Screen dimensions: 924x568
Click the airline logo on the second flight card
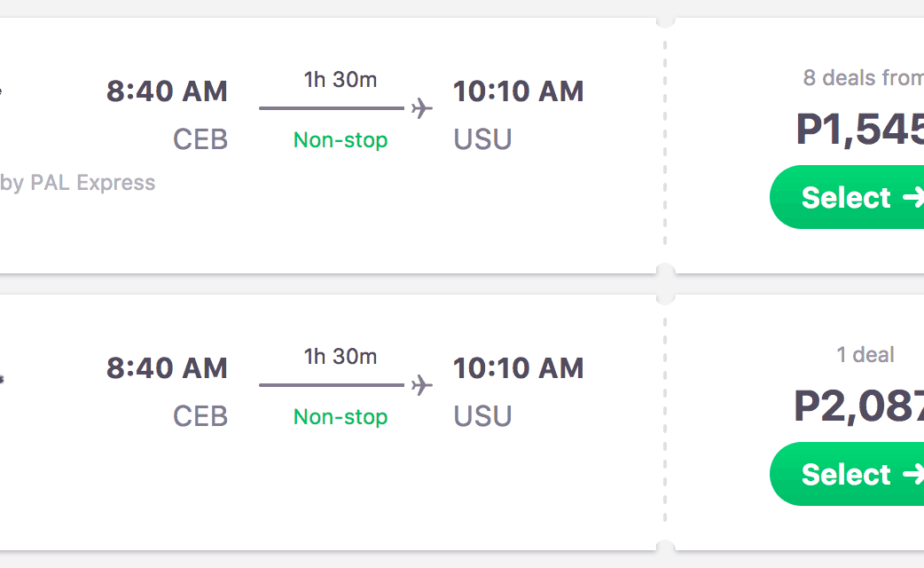1,378
